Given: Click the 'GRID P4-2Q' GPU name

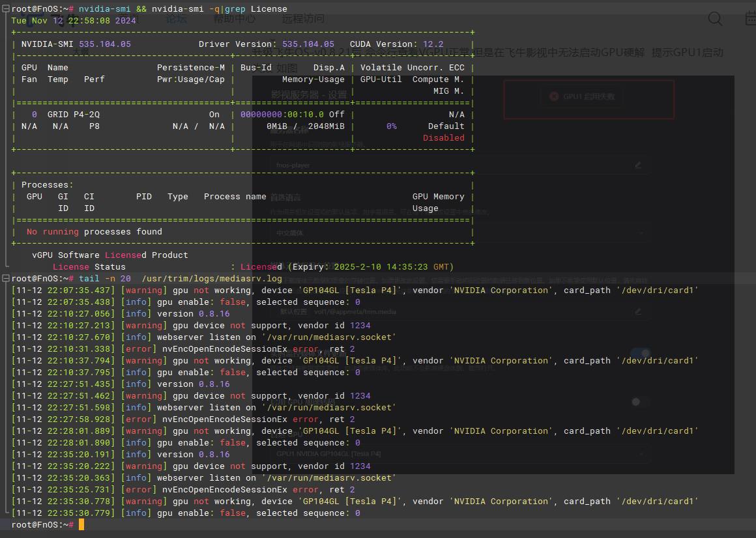Looking at the screenshot, I should point(73,114).
